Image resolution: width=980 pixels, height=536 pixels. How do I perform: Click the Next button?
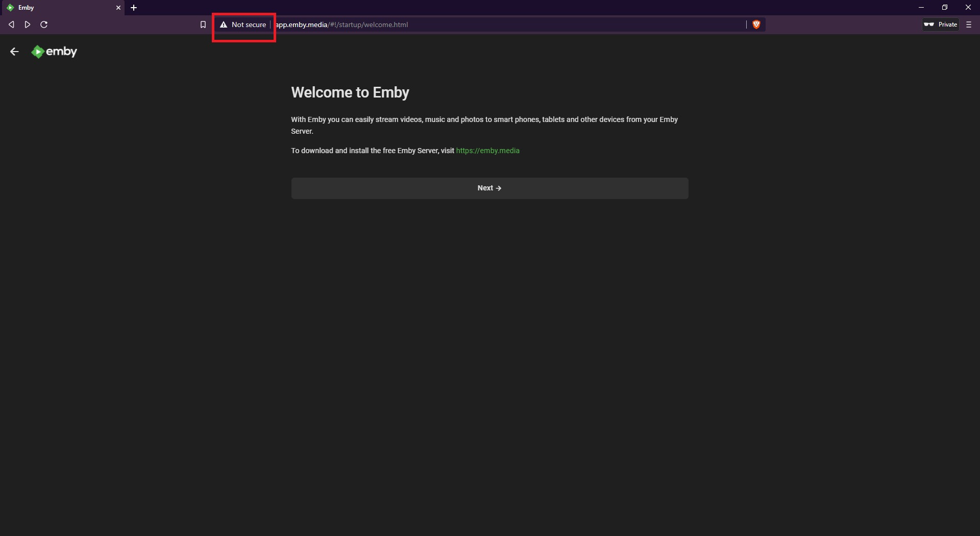point(489,188)
